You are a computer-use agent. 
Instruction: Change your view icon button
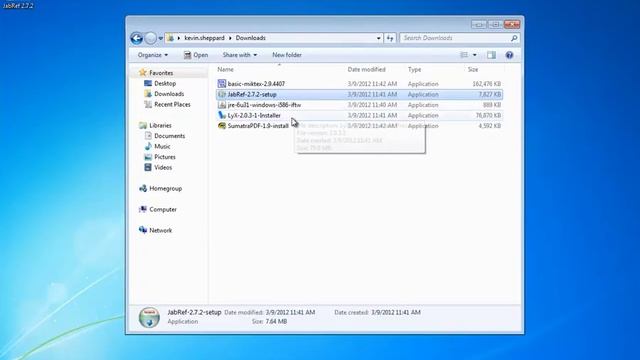point(464,55)
